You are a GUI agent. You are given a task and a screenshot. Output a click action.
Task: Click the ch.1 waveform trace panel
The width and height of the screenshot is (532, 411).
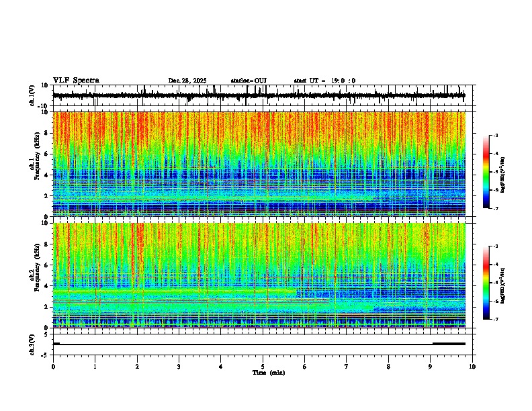[x=263, y=95]
